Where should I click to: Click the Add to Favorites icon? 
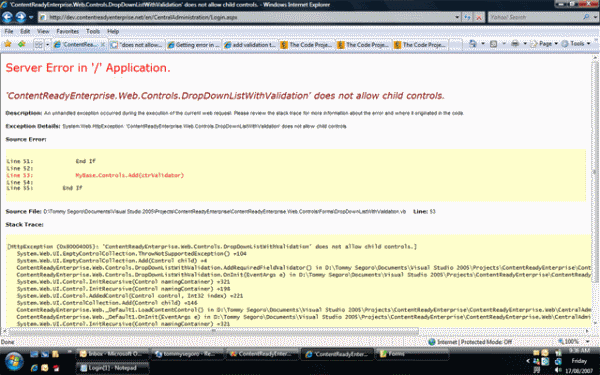click(x=21, y=44)
